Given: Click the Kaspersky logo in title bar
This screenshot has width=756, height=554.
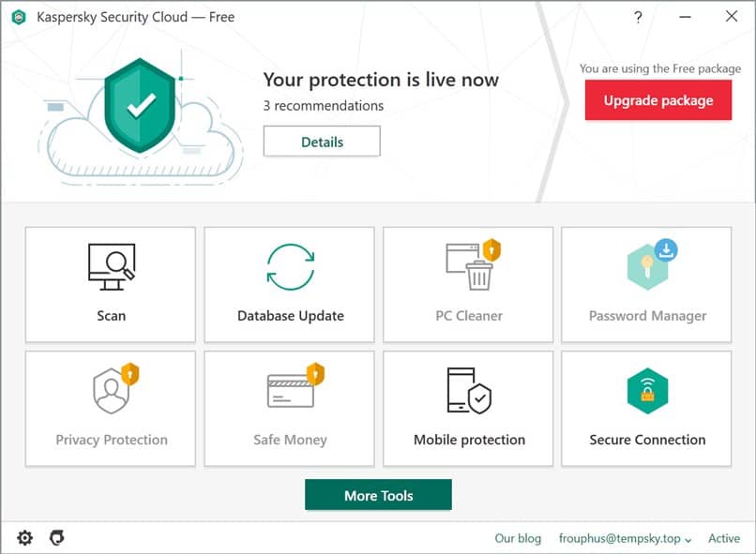Looking at the screenshot, I should 19,18.
